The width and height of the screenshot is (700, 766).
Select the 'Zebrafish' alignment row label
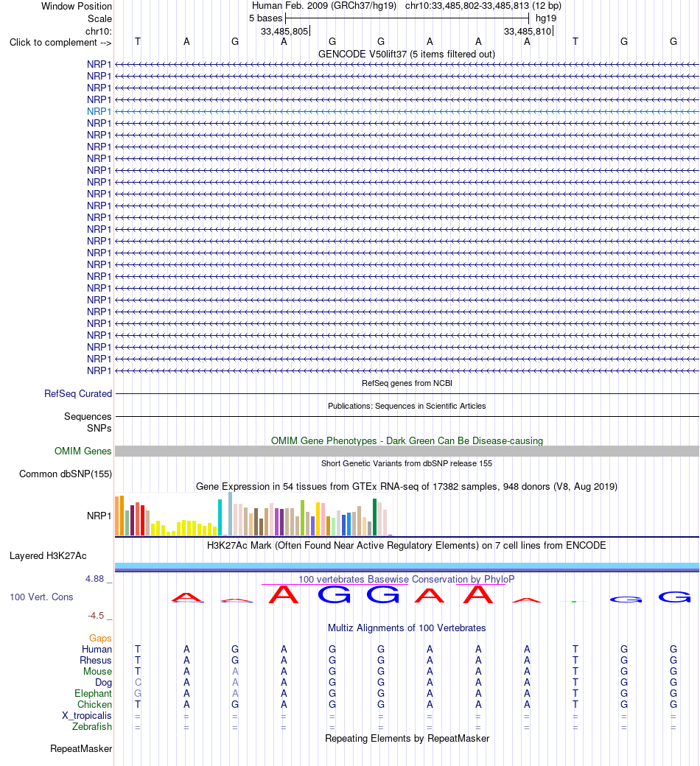(92, 726)
